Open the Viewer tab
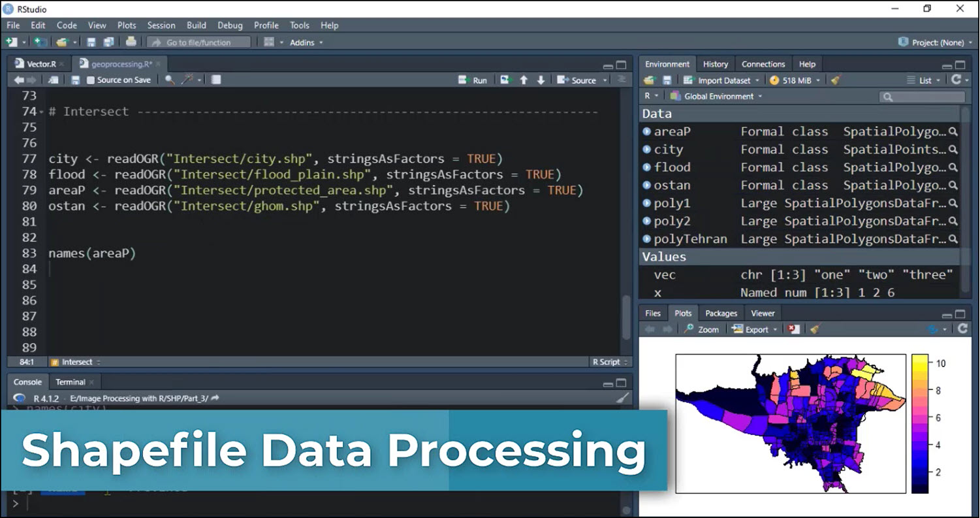 pos(763,313)
